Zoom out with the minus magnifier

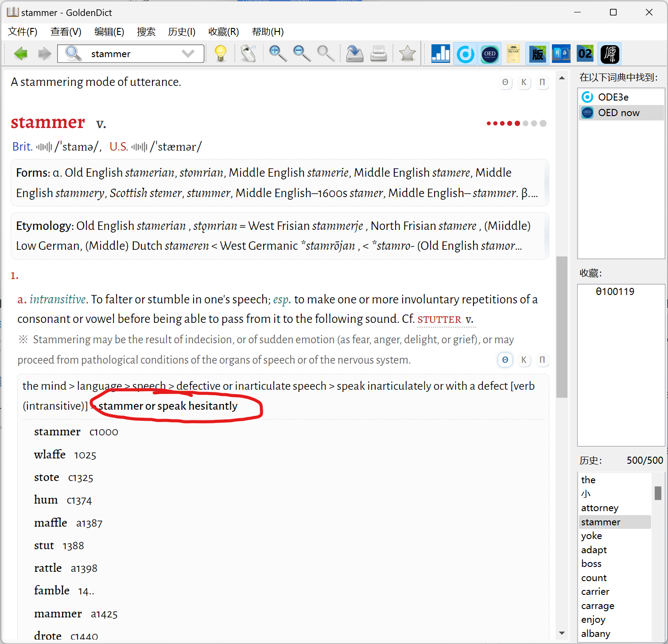(302, 54)
